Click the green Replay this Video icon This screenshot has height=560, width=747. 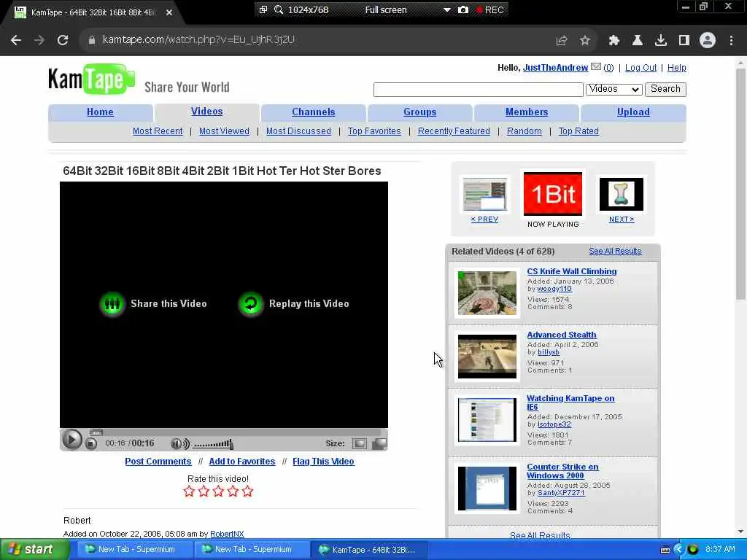click(251, 304)
